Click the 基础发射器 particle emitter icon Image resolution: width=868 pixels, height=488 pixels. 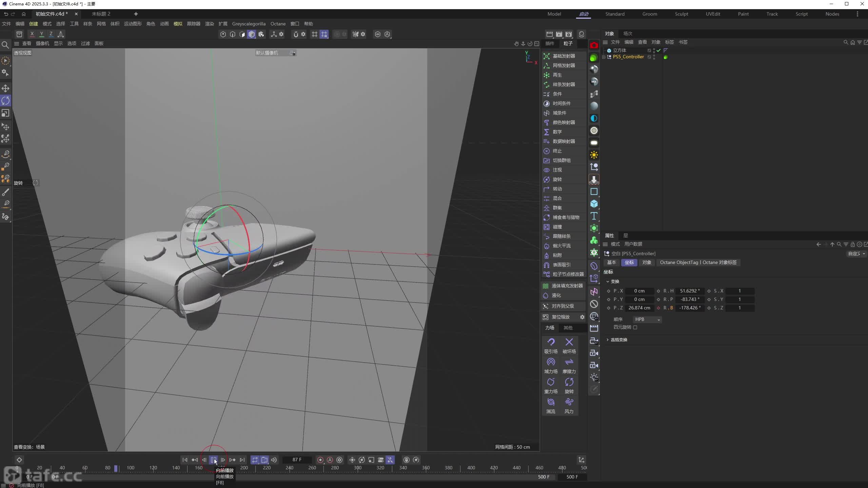(546, 56)
